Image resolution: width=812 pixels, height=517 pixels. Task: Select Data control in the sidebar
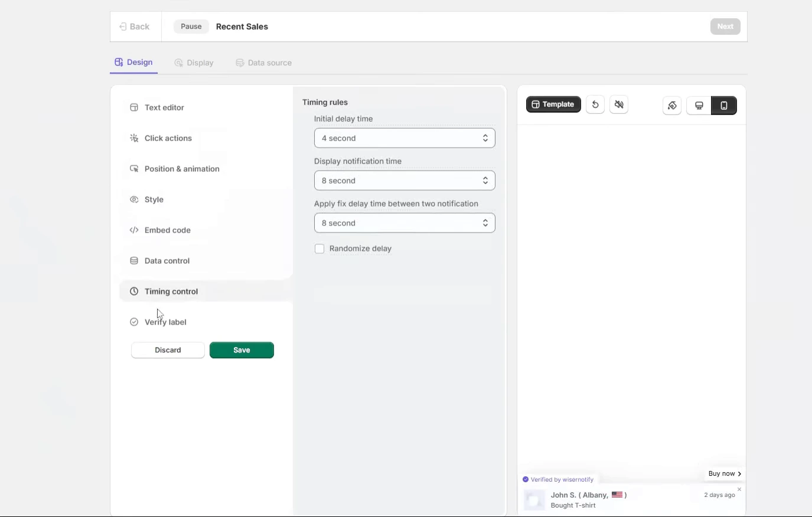206,261
